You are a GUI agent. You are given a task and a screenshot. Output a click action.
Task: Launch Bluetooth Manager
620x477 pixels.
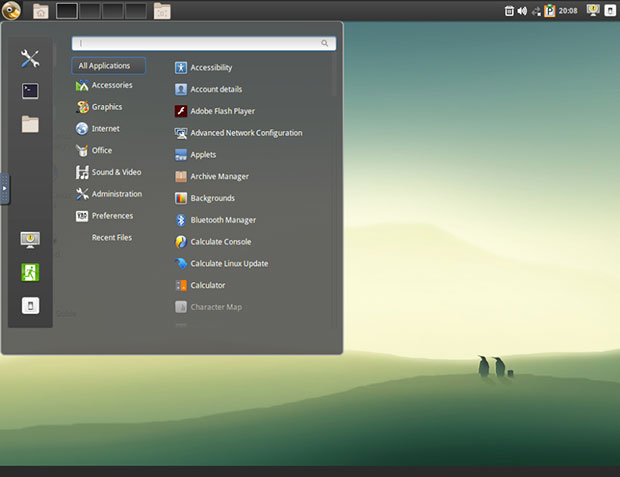coord(215,220)
